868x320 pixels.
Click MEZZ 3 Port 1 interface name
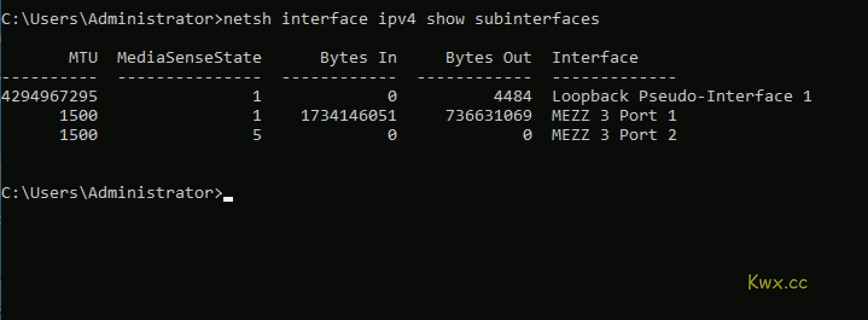614,116
